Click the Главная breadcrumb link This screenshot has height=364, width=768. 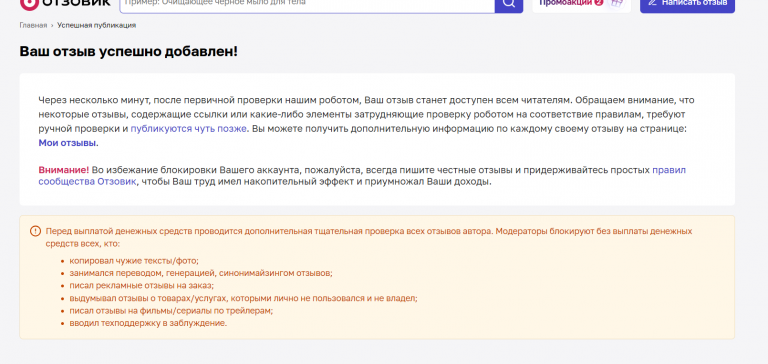pyautogui.click(x=33, y=25)
